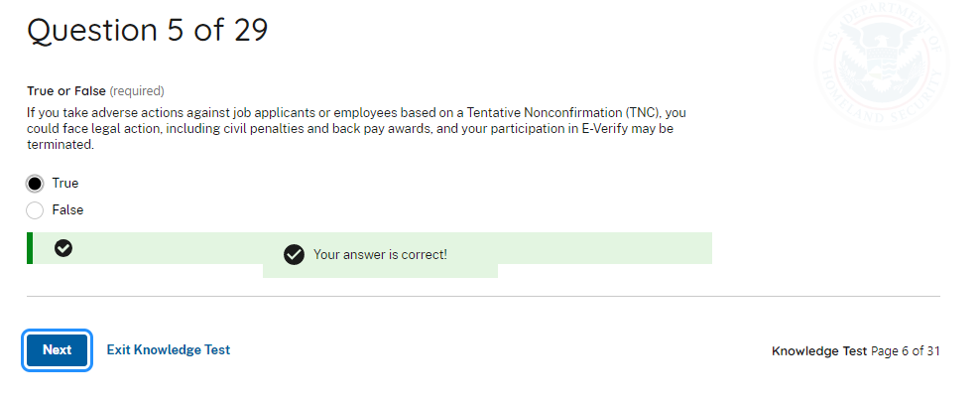The height and width of the screenshot is (402, 980).
Task: Click the dark green bar on banner's left
Action: click(30, 248)
